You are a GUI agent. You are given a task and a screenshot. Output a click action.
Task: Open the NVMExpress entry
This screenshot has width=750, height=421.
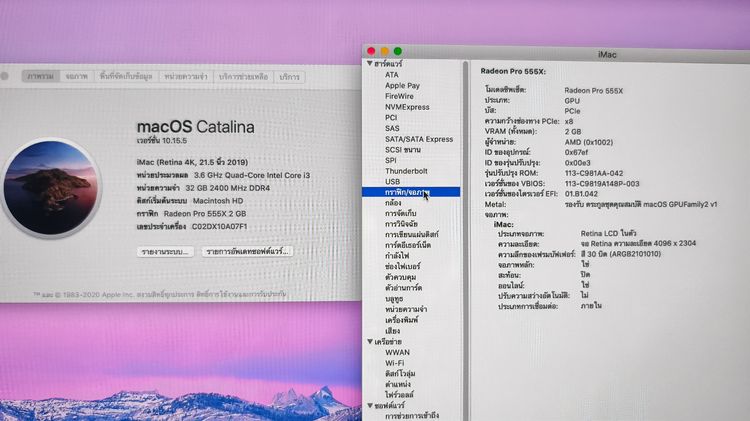click(407, 107)
